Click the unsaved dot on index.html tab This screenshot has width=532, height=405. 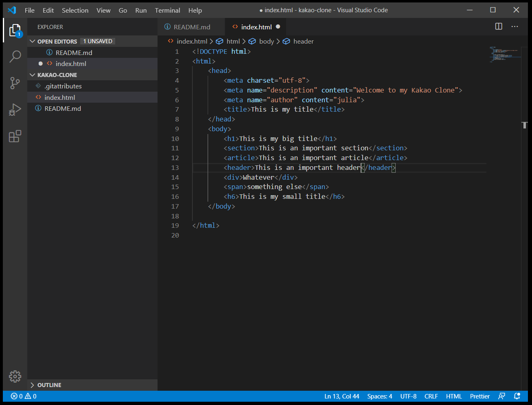point(278,26)
